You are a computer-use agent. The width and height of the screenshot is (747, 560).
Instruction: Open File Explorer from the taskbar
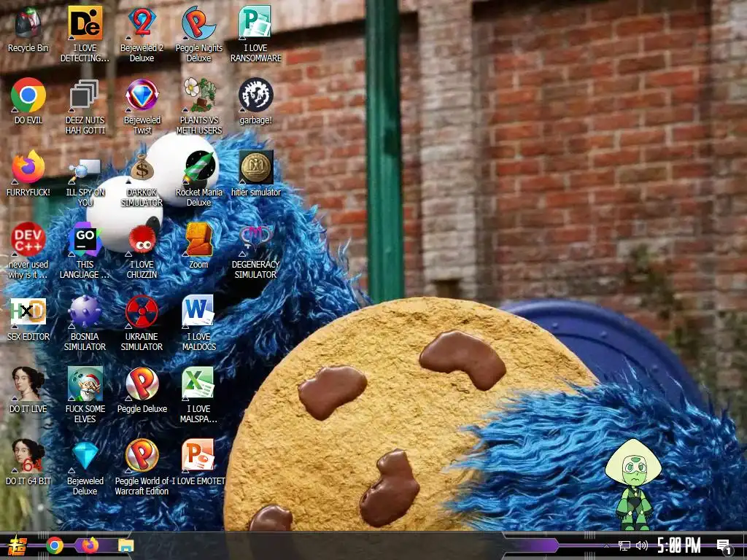click(x=126, y=545)
